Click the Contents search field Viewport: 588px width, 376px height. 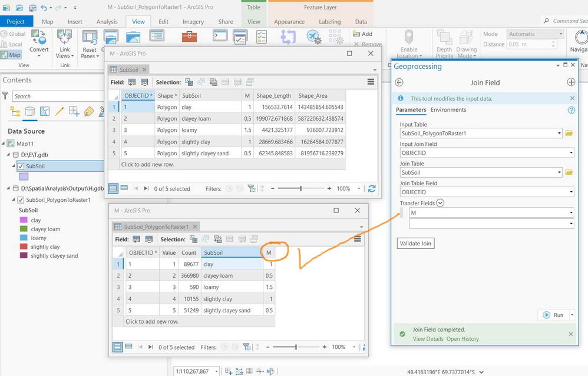(x=58, y=97)
